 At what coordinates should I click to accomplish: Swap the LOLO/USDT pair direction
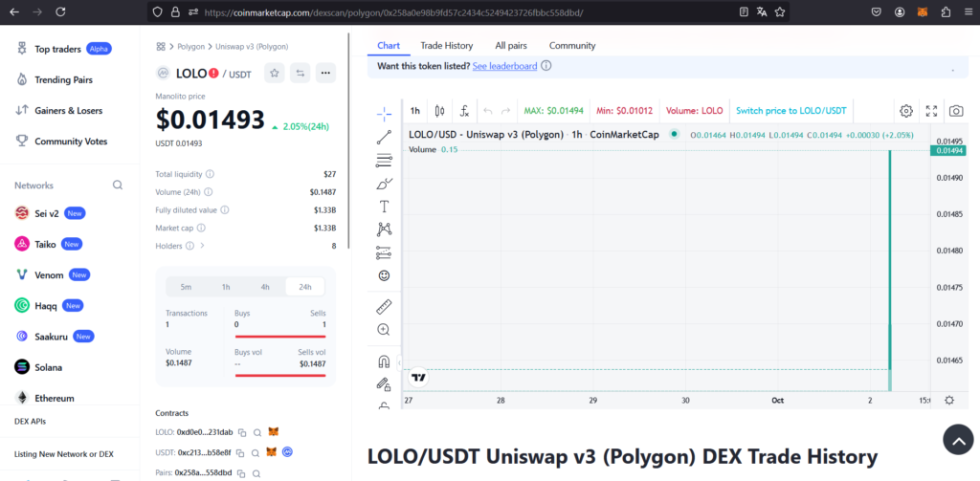tap(300, 73)
